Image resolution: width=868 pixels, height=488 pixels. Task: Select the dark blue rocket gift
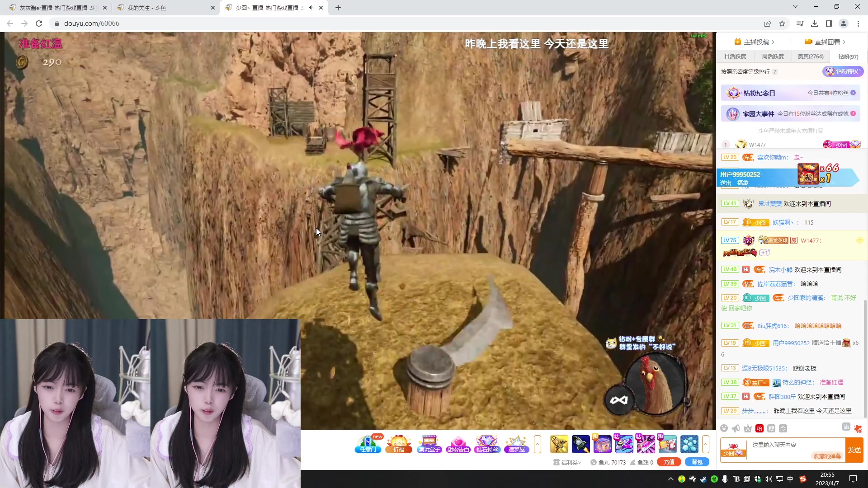[580, 444]
